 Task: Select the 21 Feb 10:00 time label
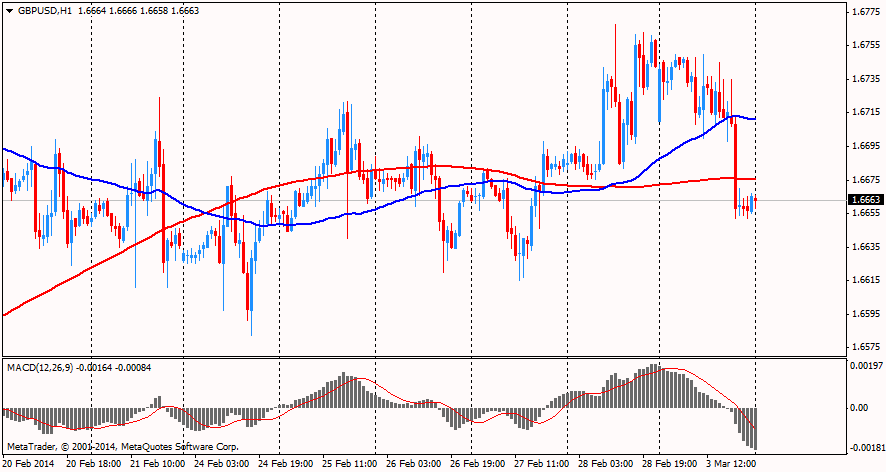(159, 464)
